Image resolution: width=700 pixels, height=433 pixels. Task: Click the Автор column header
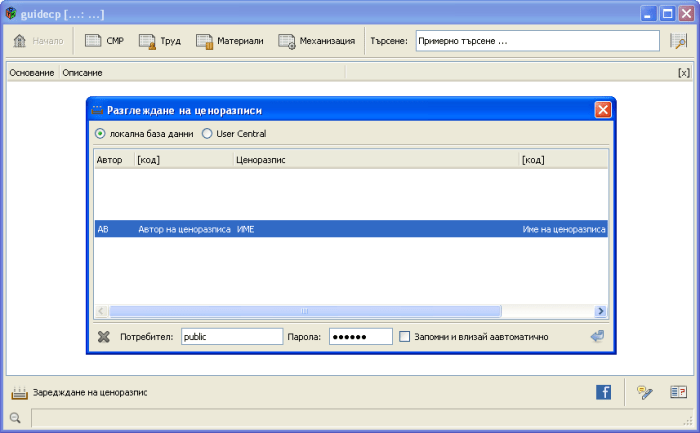tap(114, 160)
